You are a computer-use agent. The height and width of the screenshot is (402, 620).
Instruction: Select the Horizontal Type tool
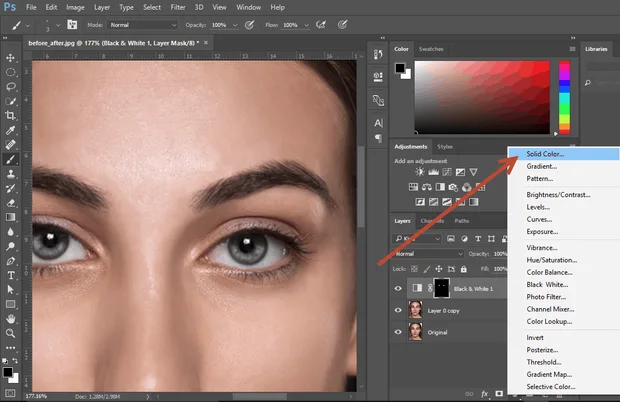click(x=11, y=275)
